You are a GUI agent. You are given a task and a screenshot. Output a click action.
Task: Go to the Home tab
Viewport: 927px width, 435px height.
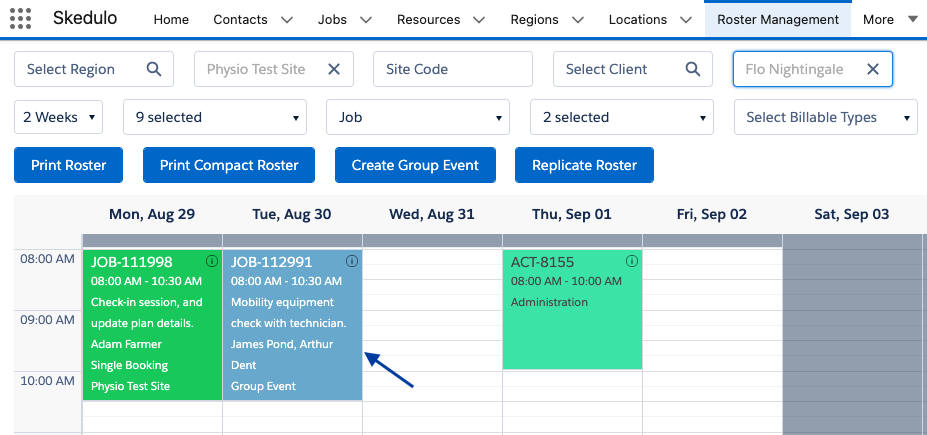171,20
